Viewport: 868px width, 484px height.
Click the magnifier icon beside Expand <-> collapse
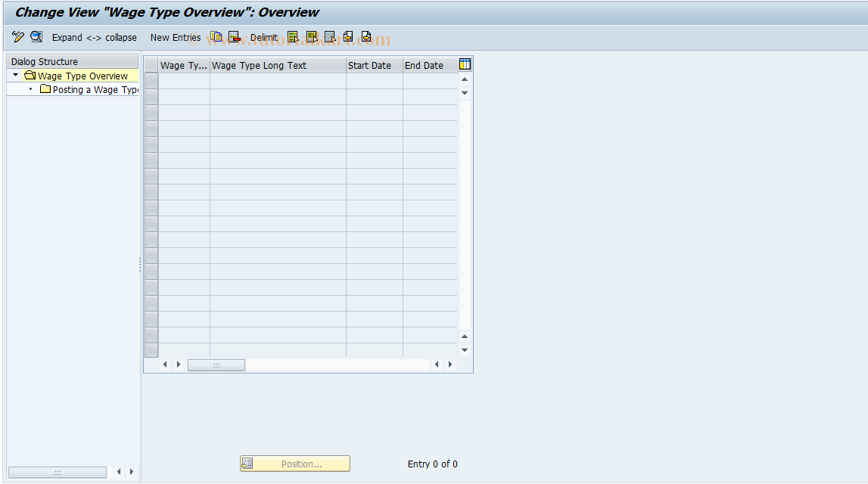point(36,37)
